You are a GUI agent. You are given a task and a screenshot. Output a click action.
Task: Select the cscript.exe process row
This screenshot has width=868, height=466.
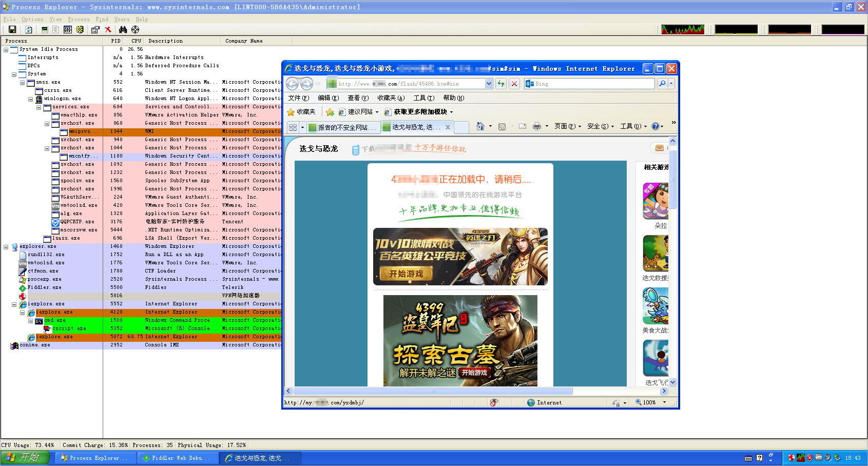pos(141,328)
